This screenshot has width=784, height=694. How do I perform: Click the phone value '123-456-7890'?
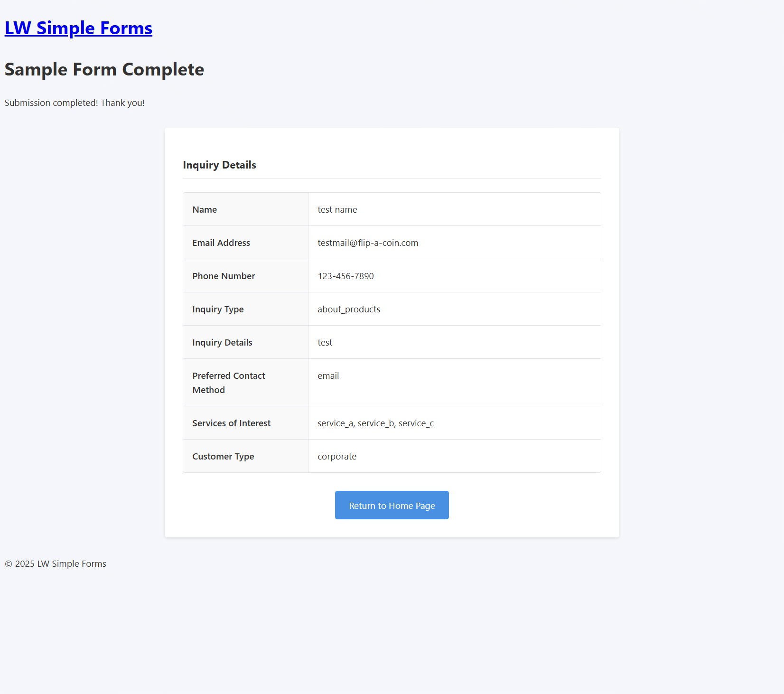(345, 276)
